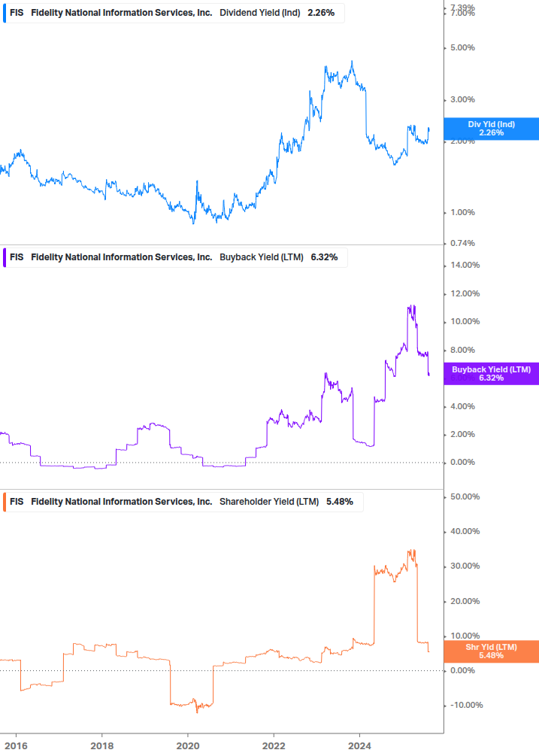Click the 2024 label on the time axis
This screenshot has width=539, height=756.
pos(359,746)
